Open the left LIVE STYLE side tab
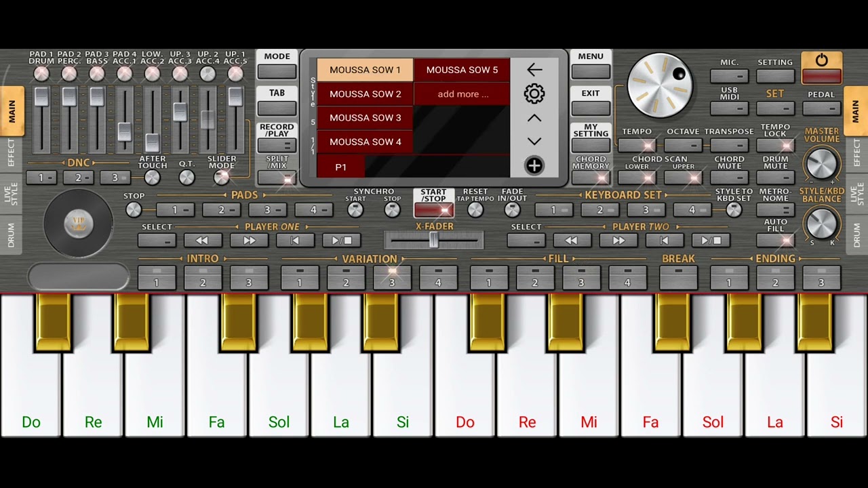Image resolution: width=868 pixels, height=488 pixels. 11,193
